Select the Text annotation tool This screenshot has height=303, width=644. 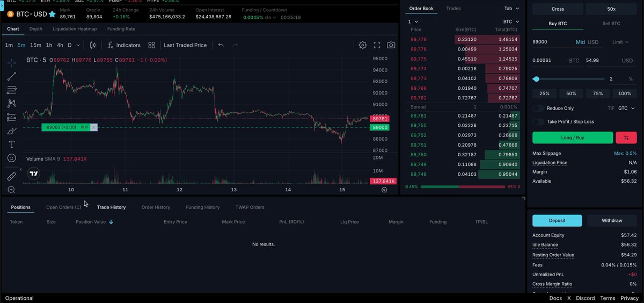click(11, 145)
